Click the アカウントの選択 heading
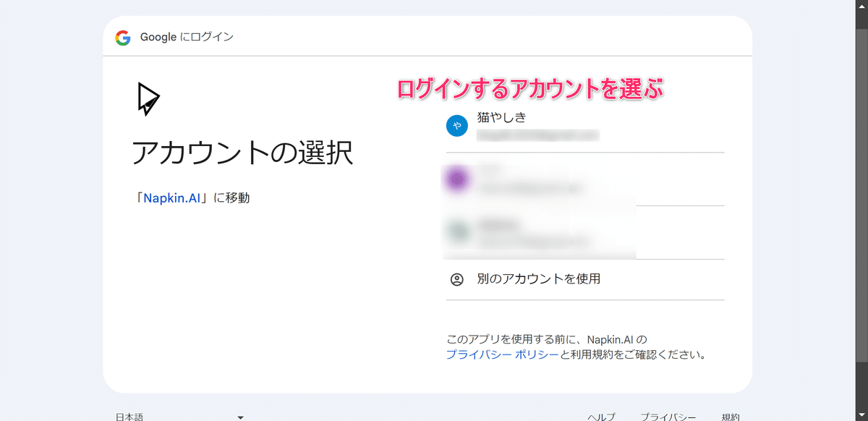This screenshot has height=421, width=868. click(x=242, y=153)
